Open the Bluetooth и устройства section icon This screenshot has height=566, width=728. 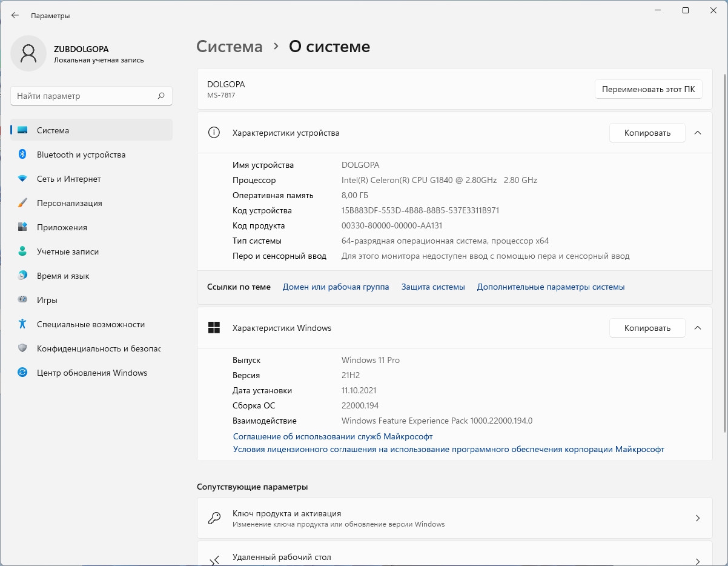click(x=22, y=155)
